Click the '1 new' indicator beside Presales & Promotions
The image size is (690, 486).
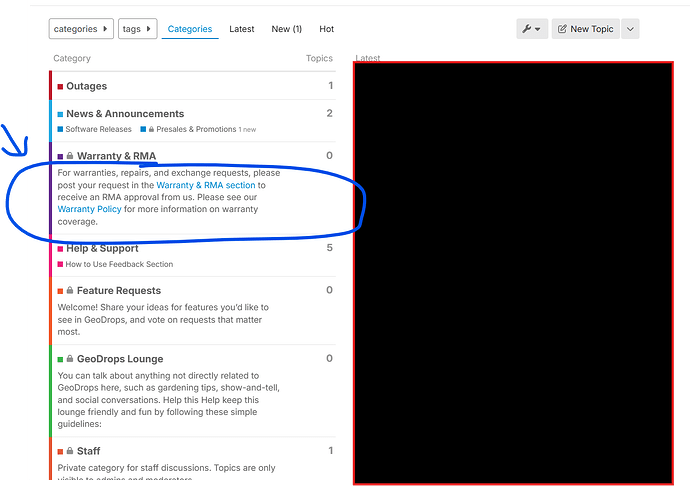tap(247, 130)
